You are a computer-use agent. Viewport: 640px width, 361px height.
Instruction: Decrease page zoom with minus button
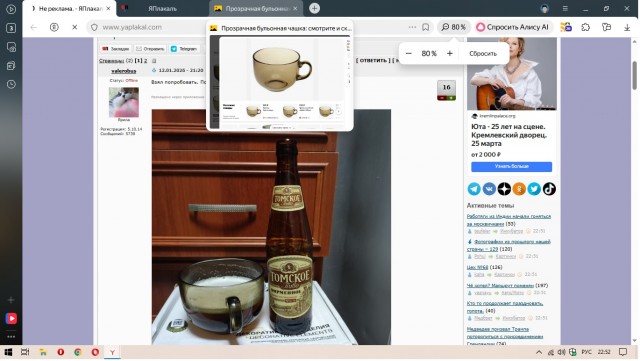(x=409, y=53)
